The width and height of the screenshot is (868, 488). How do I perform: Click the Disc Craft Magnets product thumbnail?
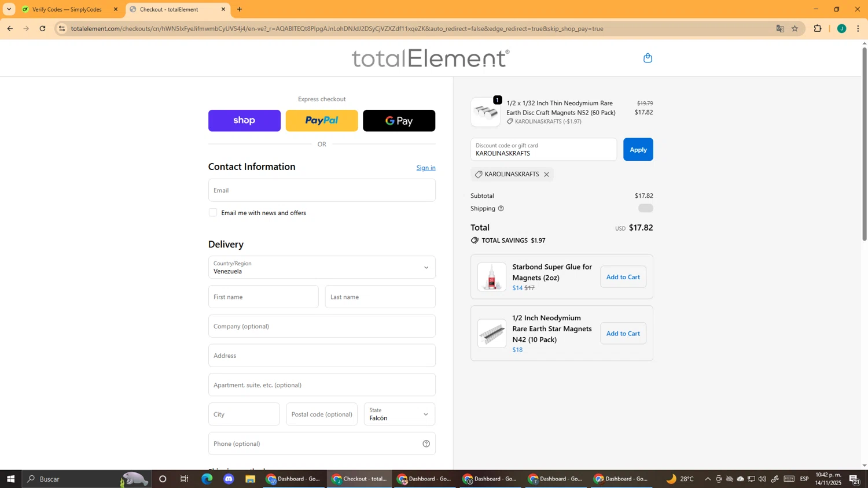[486, 112]
